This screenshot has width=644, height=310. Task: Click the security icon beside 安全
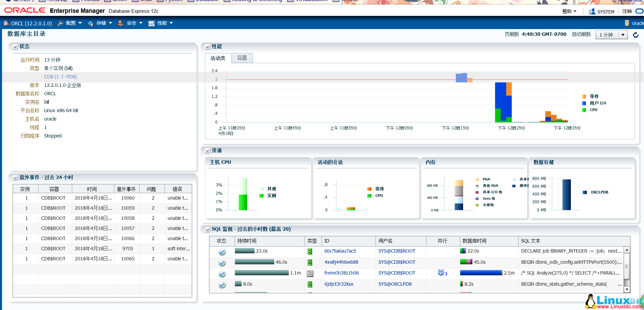click(x=121, y=23)
